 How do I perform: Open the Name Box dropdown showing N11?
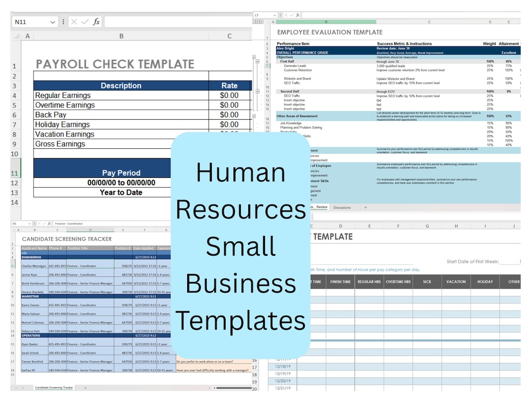click(53, 22)
